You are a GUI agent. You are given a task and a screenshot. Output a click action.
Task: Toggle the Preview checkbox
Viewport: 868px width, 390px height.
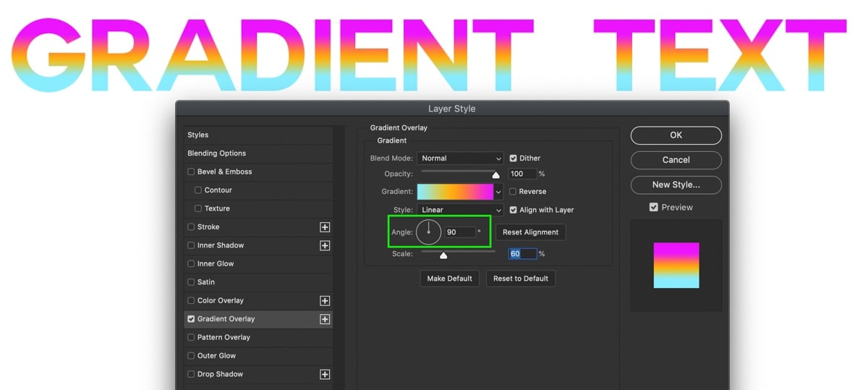pyautogui.click(x=654, y=207)
